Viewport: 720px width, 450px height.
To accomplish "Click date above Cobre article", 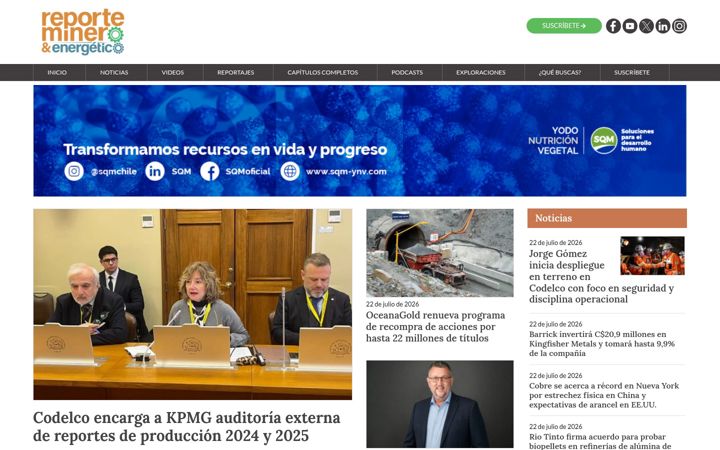I will pyautogui.click(x=556, y=376).
